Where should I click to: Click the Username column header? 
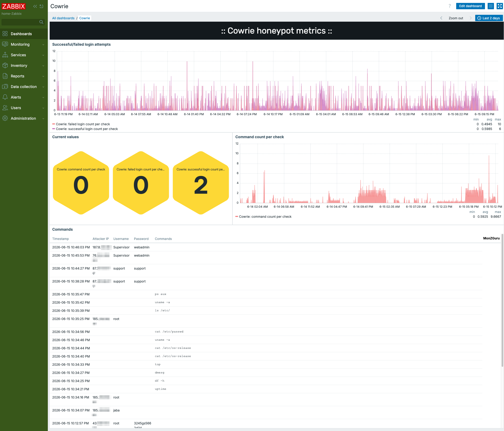pos(121,239)
